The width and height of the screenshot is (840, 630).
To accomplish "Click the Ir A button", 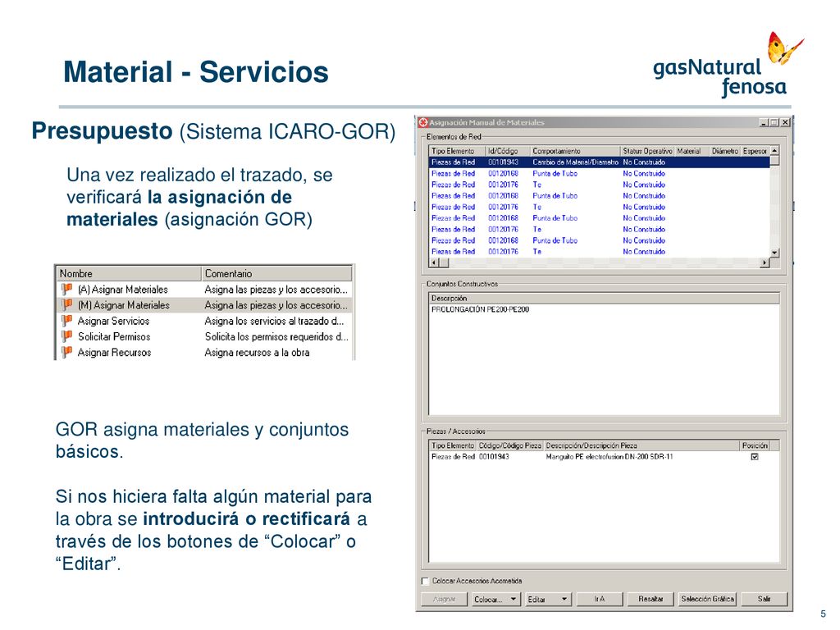I will point(599,599).
